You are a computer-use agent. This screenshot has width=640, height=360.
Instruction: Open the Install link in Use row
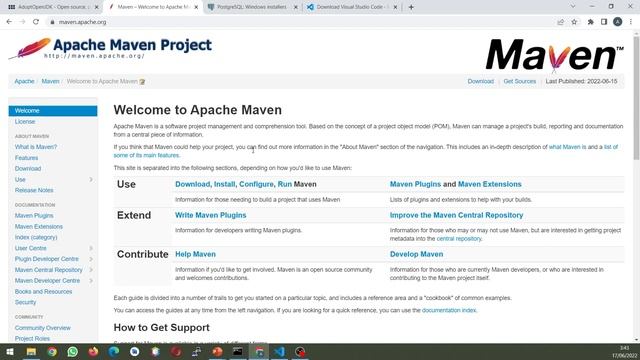point(224,184)
